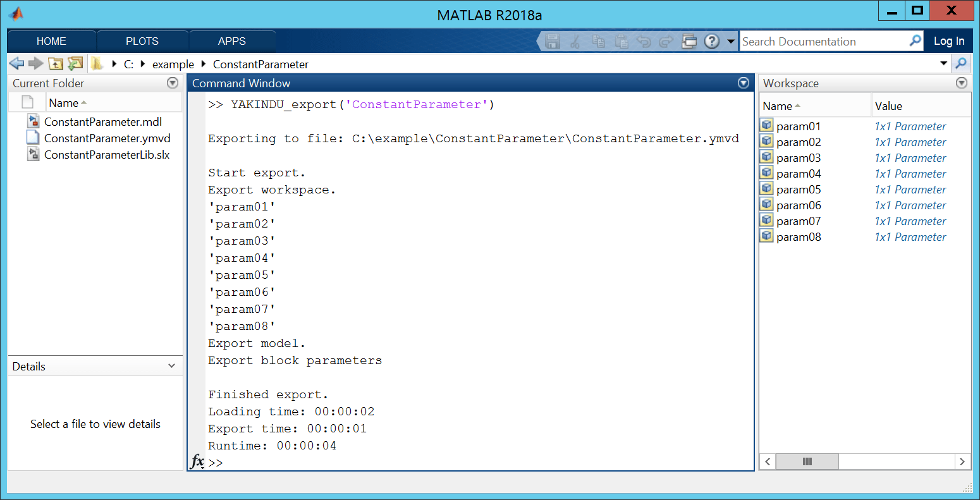Click ConstantParameter in the address path
Screen dimensions: 980x500
click(x=260, y=64)
